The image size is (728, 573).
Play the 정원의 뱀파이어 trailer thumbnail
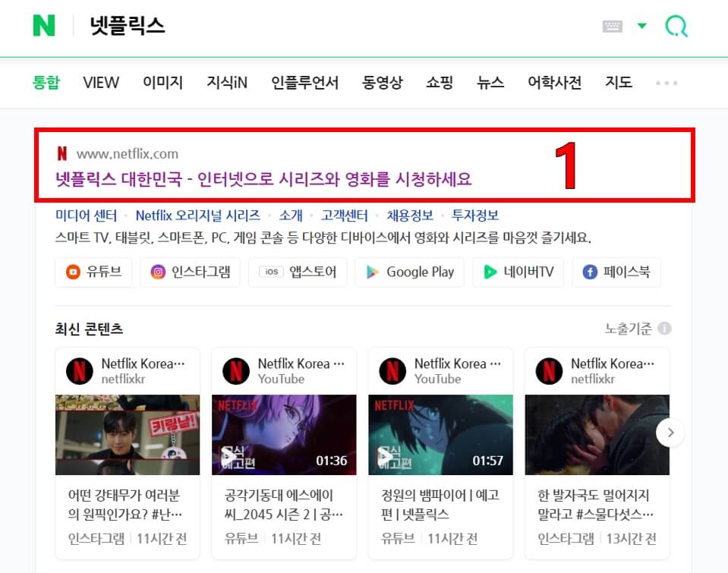click(x=440, y=435)
